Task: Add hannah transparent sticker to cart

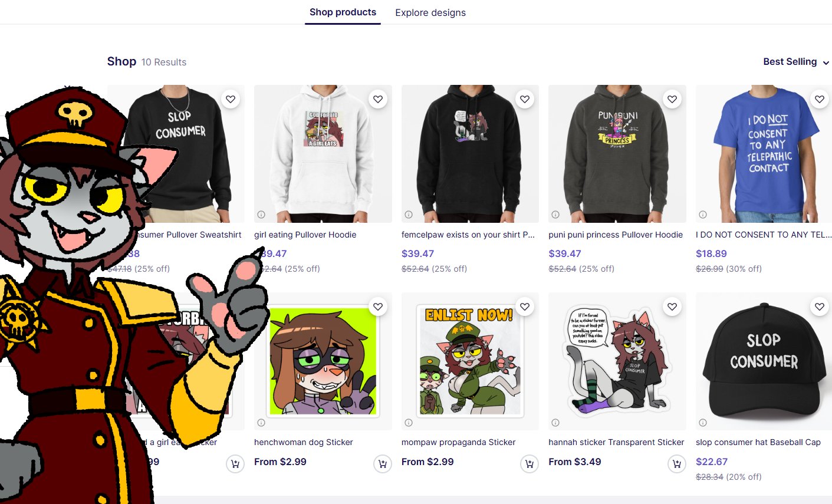Action: [x=677, y=464]
